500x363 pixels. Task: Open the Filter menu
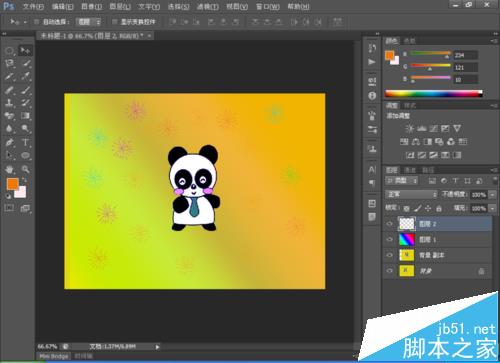coord(208,6)
